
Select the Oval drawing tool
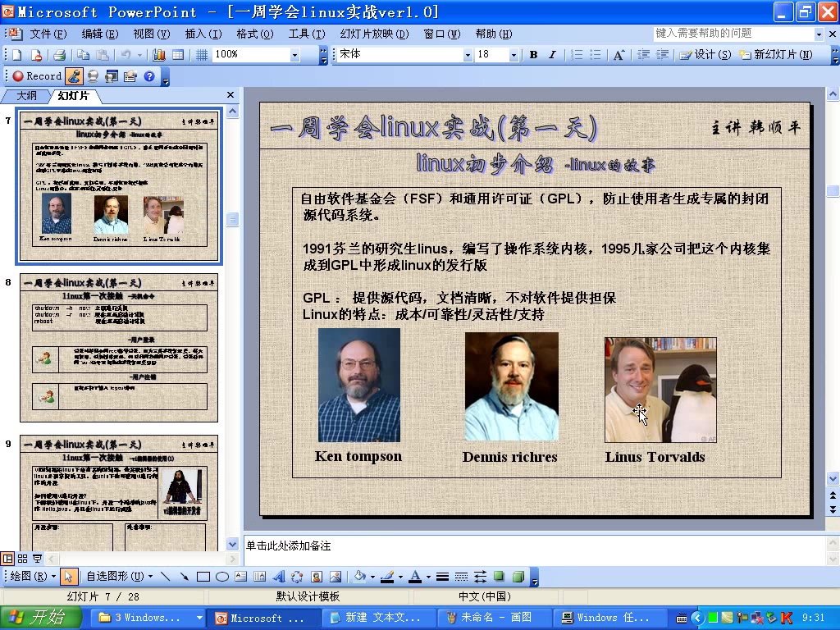click(x=221, y=577)
